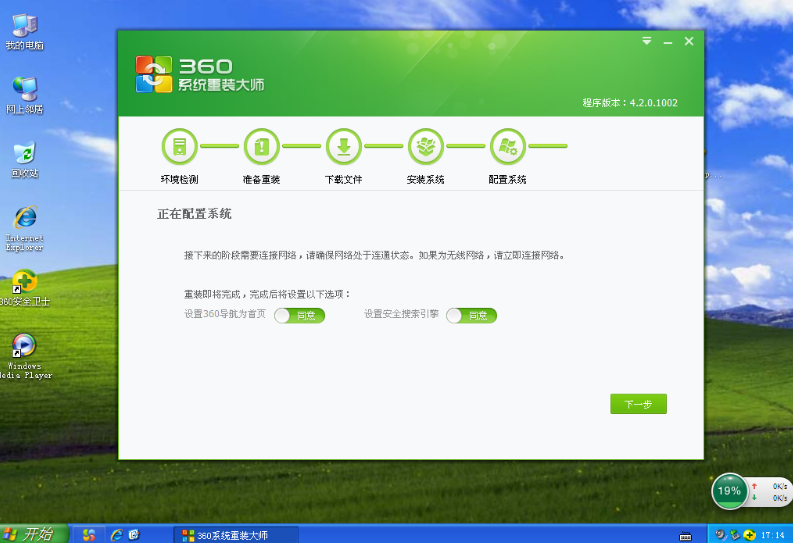793x543 pixels.
Task: Open 360安全卫士 desktop shortcut
Action: coord(24,283)
